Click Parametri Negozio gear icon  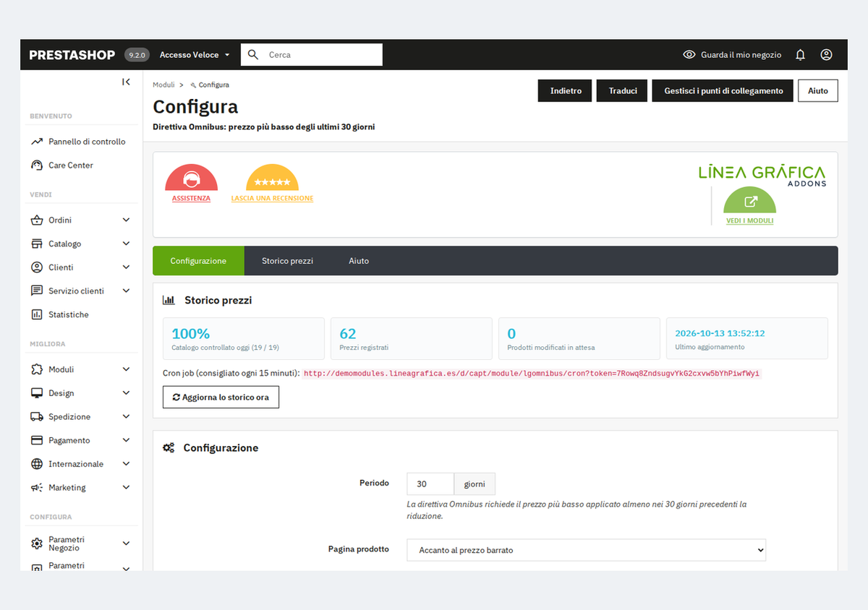click(x=37, y=544)
